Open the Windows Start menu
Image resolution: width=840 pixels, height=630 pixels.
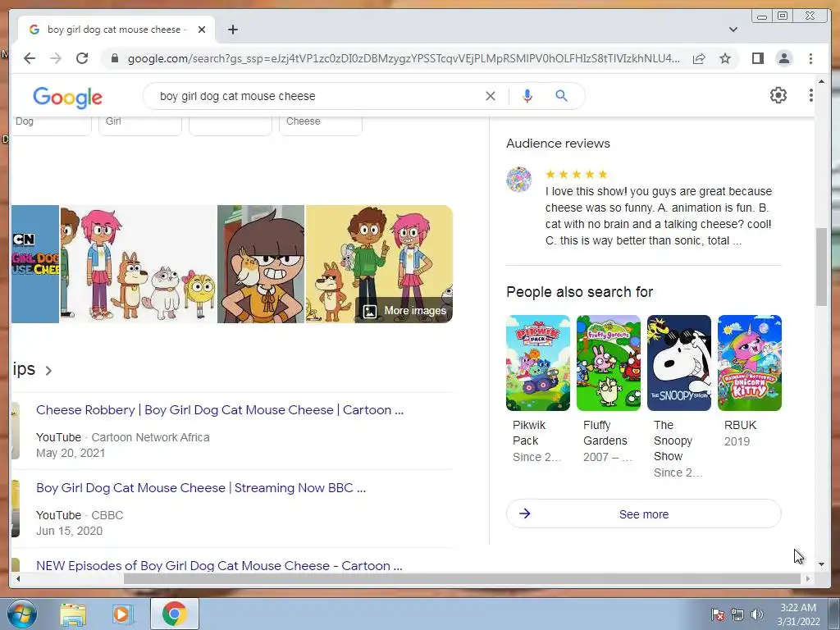(21, 614)
